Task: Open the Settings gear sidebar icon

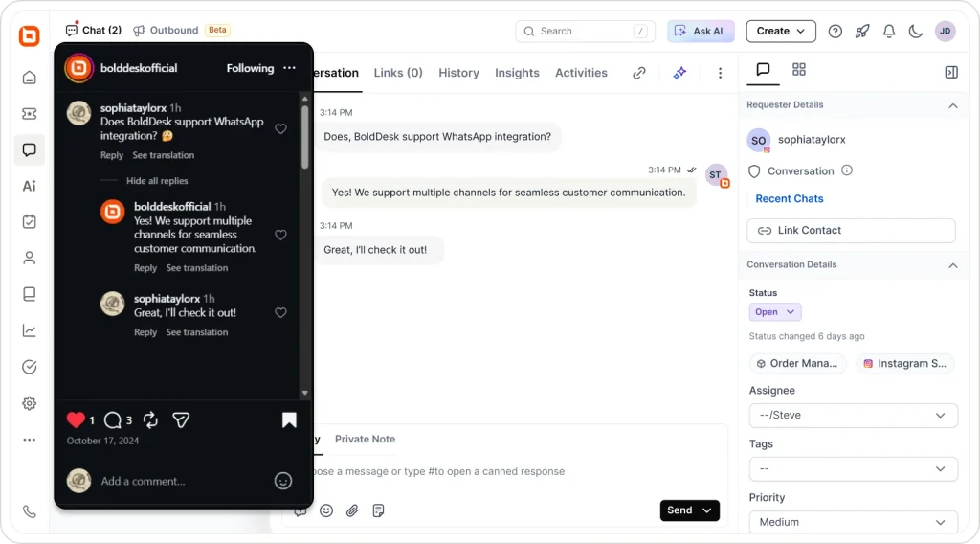Action: click(x=30, y=403)
